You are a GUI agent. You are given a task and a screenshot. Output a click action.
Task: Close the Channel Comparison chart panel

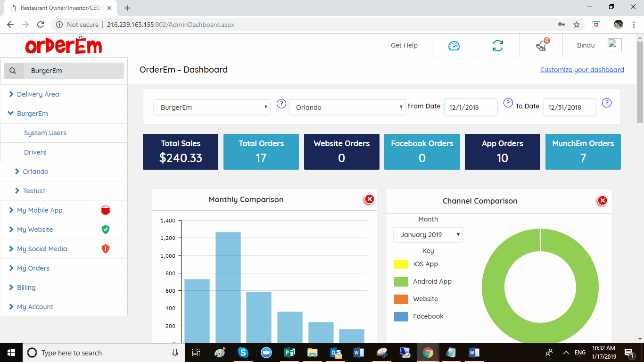tap(602, 201)
